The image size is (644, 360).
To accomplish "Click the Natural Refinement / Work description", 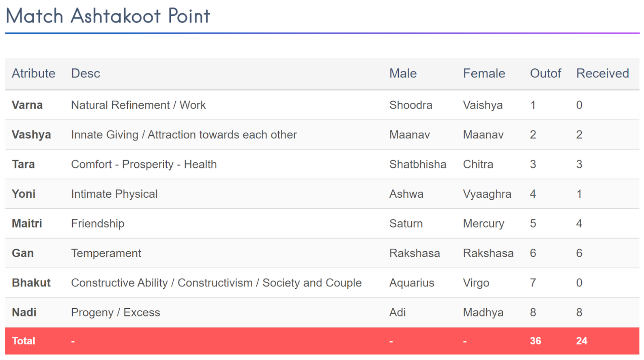I will tap(138, 105).
